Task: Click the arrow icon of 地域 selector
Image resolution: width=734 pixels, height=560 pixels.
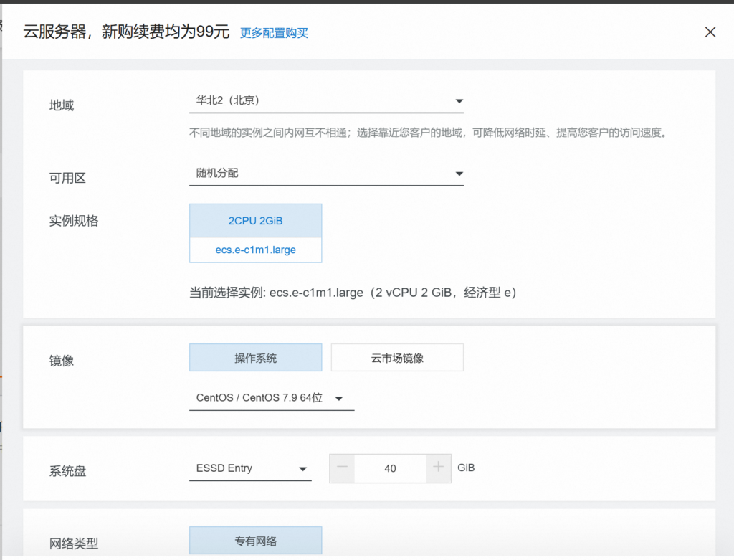Action: [x=459, y=102]
